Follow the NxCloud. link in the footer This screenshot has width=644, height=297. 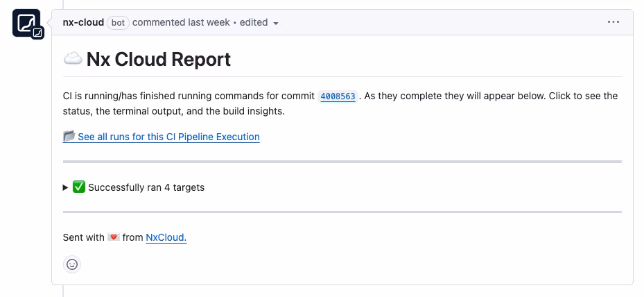point(166,237)
